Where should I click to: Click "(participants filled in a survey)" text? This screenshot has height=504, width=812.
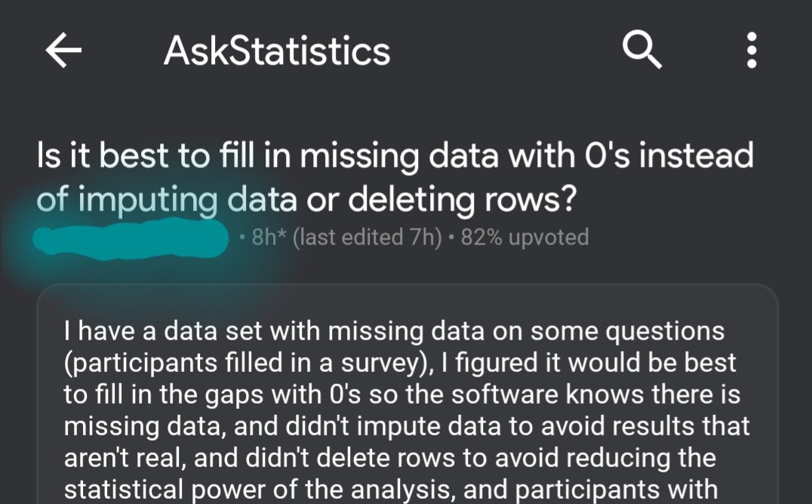coord(243,362)
